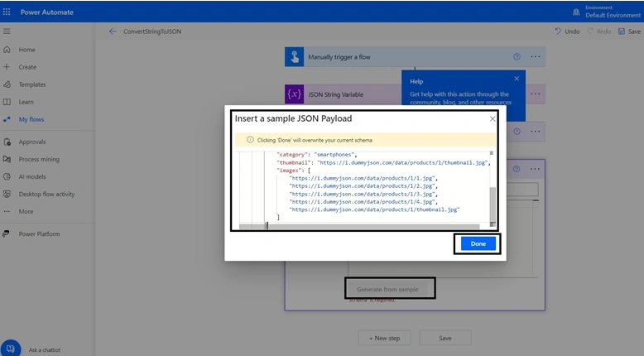Screen dimensions: 644x356
Task: Click the Create plus icon
Action: [x=7, y=67]
